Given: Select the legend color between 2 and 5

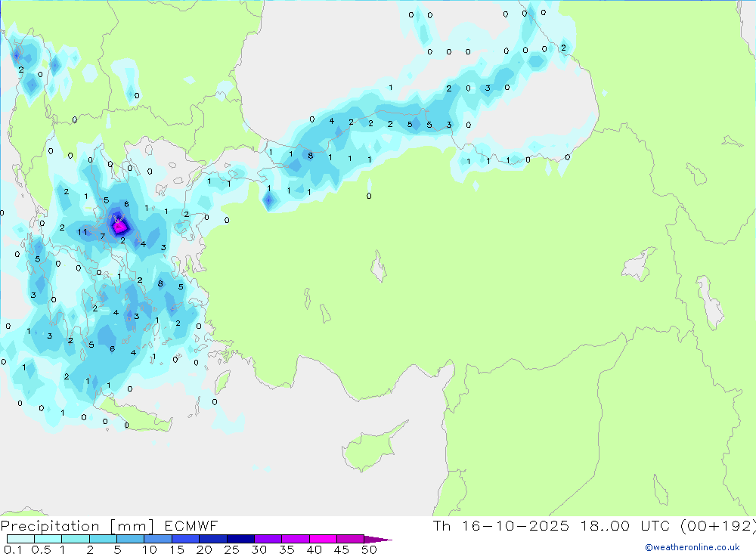Looking at the screenshot, I should (x=103, y=539).
